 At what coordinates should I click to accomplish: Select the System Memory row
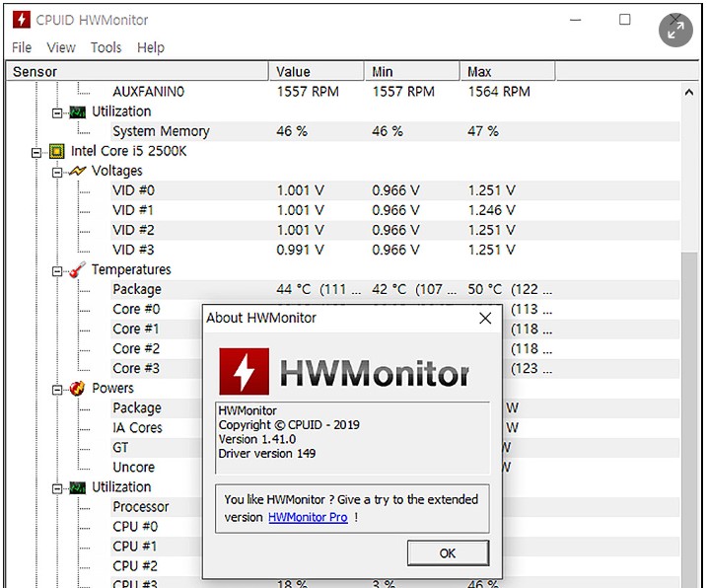[395, 131]
